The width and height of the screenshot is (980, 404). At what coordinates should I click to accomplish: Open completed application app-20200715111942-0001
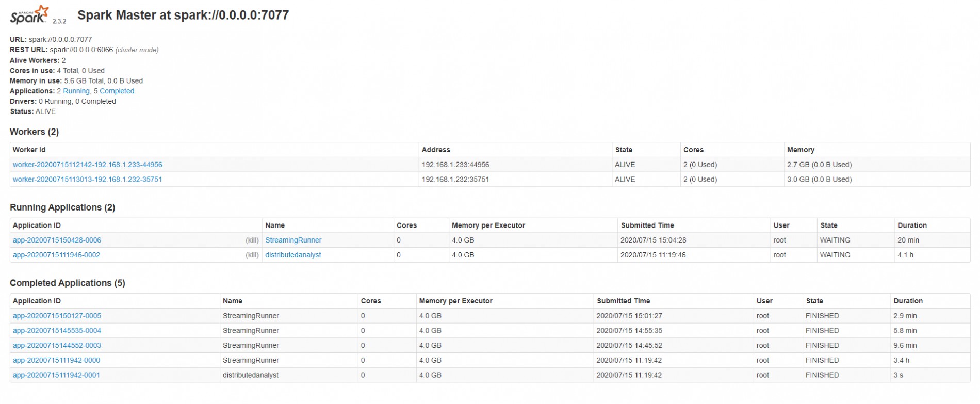click(x=56, y=376)
